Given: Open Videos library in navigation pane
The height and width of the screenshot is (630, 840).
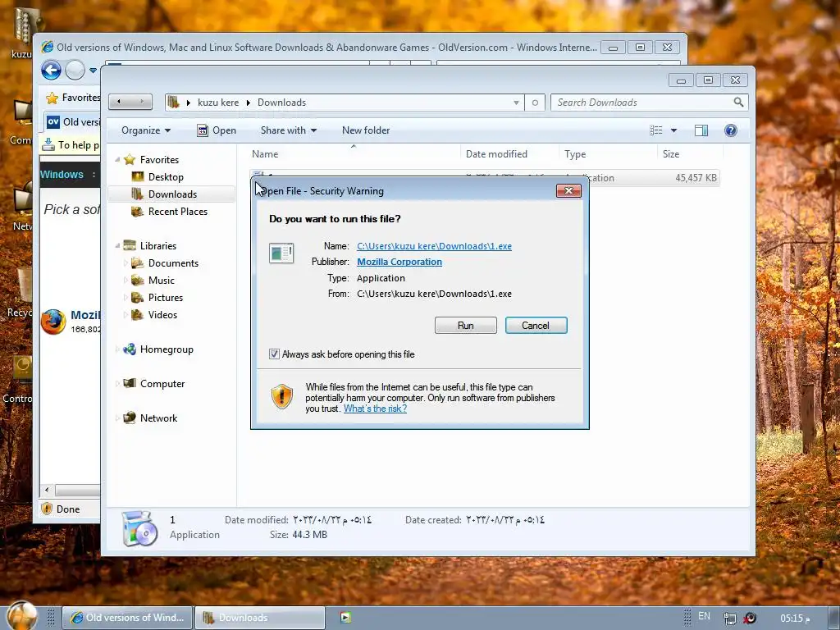Looking at the screenshot, I should tap(162, 314).
